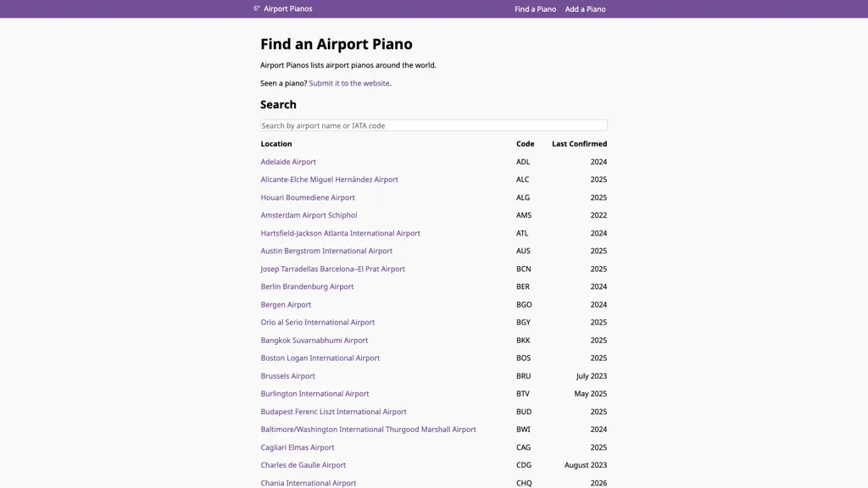Image resolution: width=868 pixels, height=488 pixels.
Task: Open the Berlin Brandenburg Airport page
Action: tap(307, 286)
